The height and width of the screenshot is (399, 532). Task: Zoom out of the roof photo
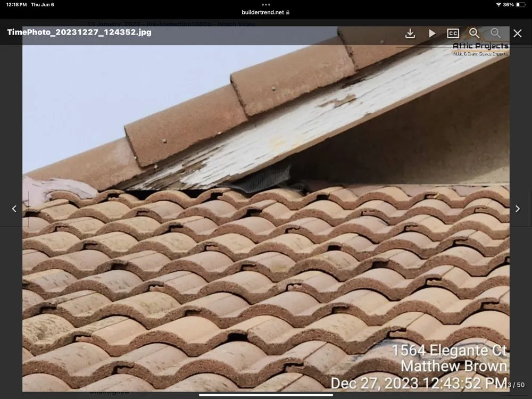pos(495,33)
